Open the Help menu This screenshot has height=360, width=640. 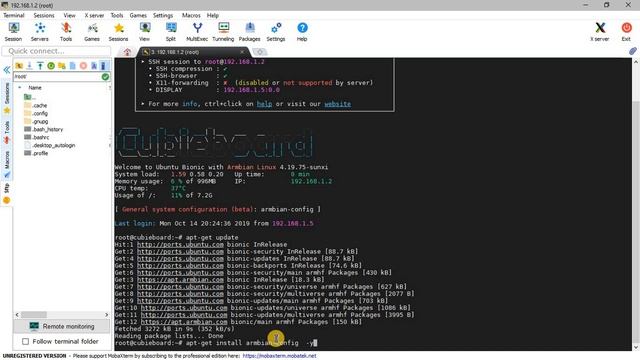(213, 15)
